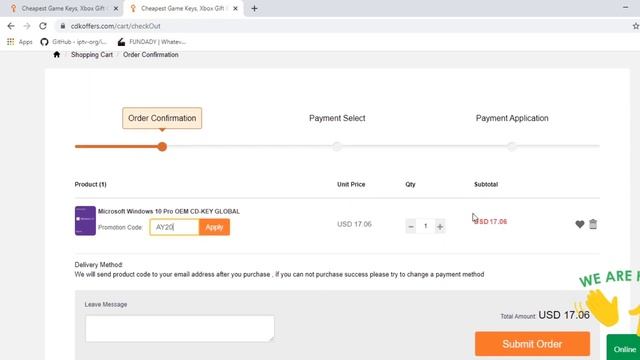Click the Qty column header
The image size is (640, 360).
click(410, 184)
